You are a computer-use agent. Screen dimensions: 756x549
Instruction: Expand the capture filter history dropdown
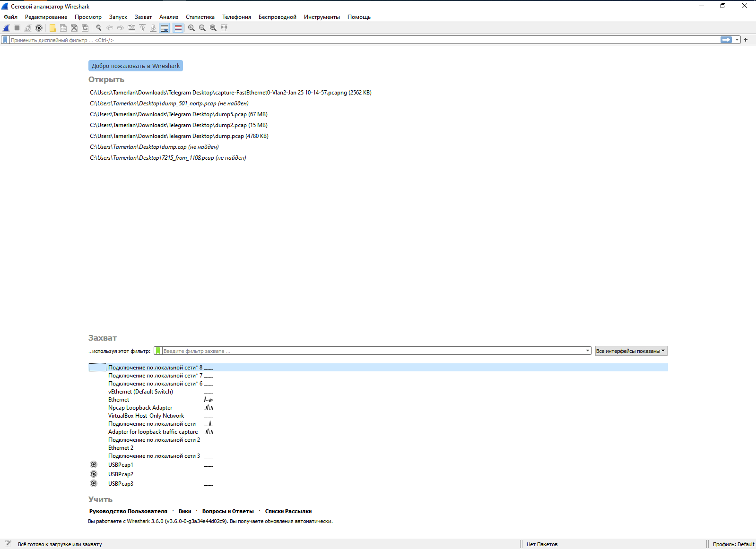click(x=588, y=351)
